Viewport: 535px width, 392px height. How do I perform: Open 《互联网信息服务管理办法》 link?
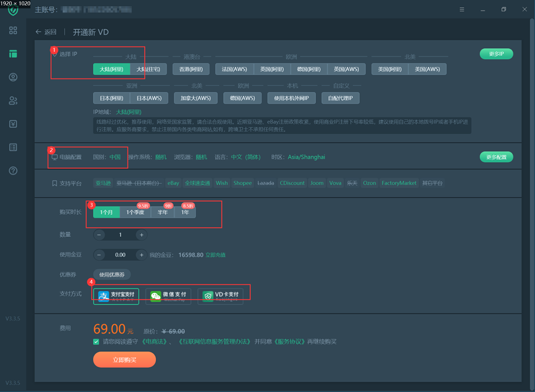(x=215, y=341)
